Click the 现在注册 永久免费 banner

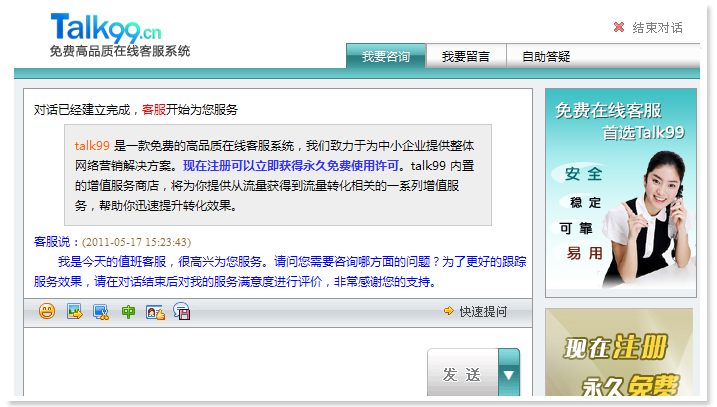click(619, 352)
